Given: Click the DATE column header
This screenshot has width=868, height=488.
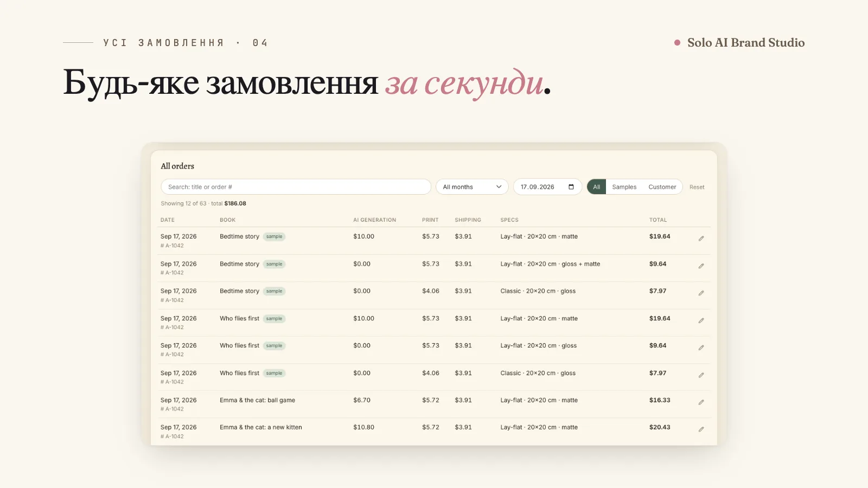Looking at the screenshot, I should [x=168, y=220].
